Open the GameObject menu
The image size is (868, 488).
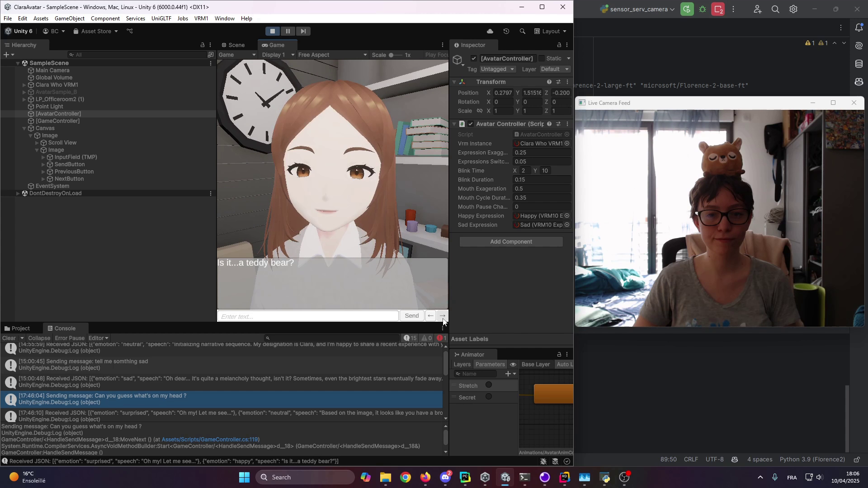[70, 19]
